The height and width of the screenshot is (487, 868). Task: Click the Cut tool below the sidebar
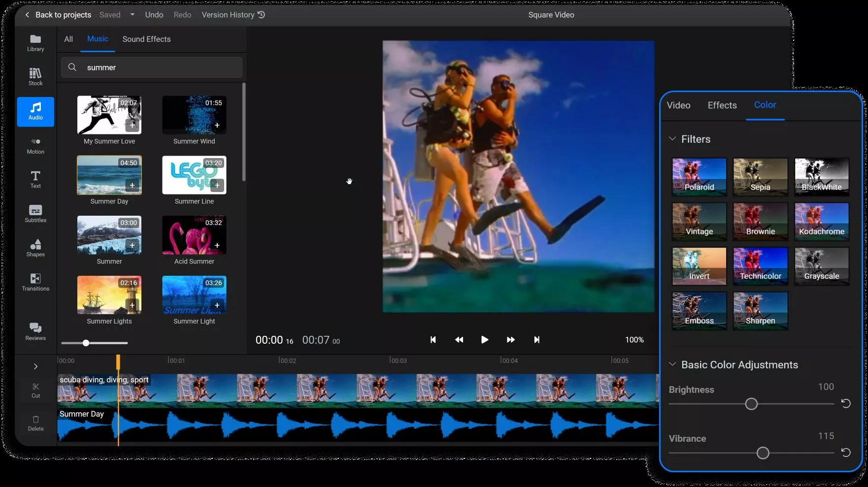[35, 390]
